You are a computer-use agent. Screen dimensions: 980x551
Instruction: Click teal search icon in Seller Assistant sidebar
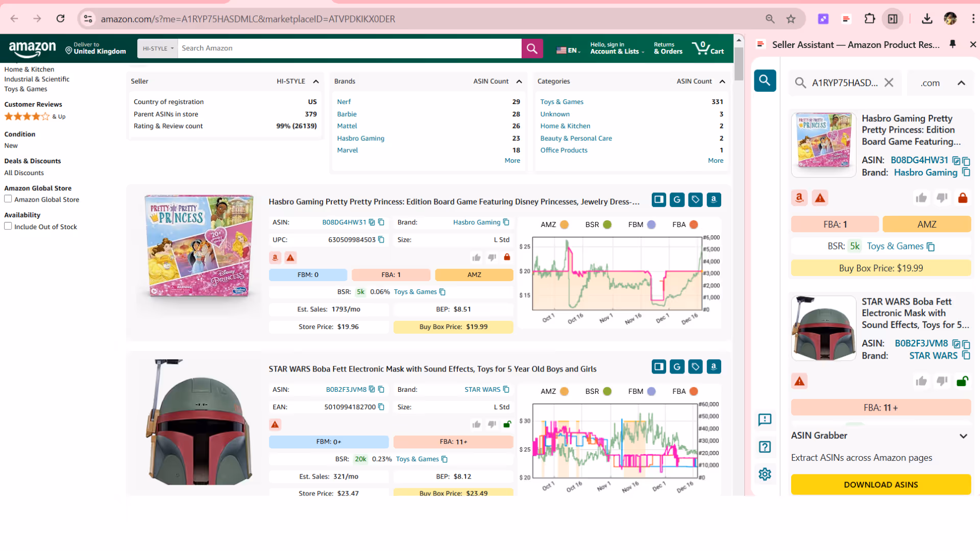[765, 81]
